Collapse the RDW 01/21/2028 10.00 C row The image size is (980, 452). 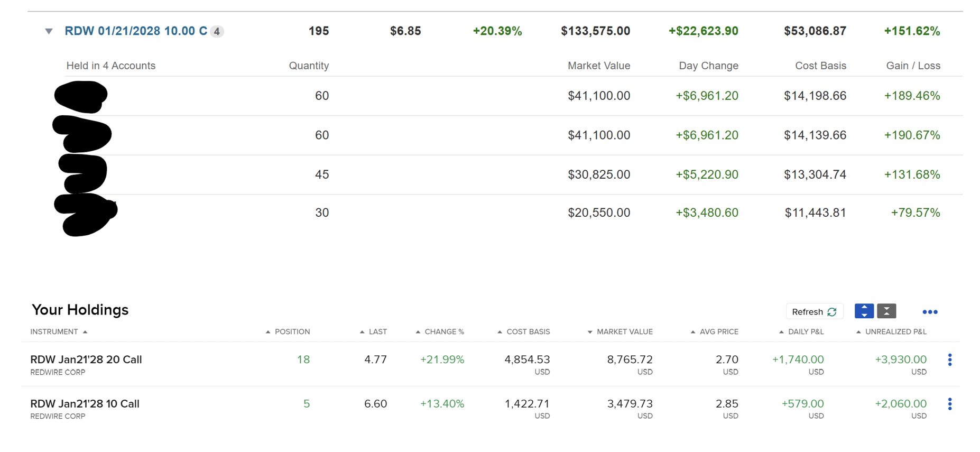tap(49, 31)
